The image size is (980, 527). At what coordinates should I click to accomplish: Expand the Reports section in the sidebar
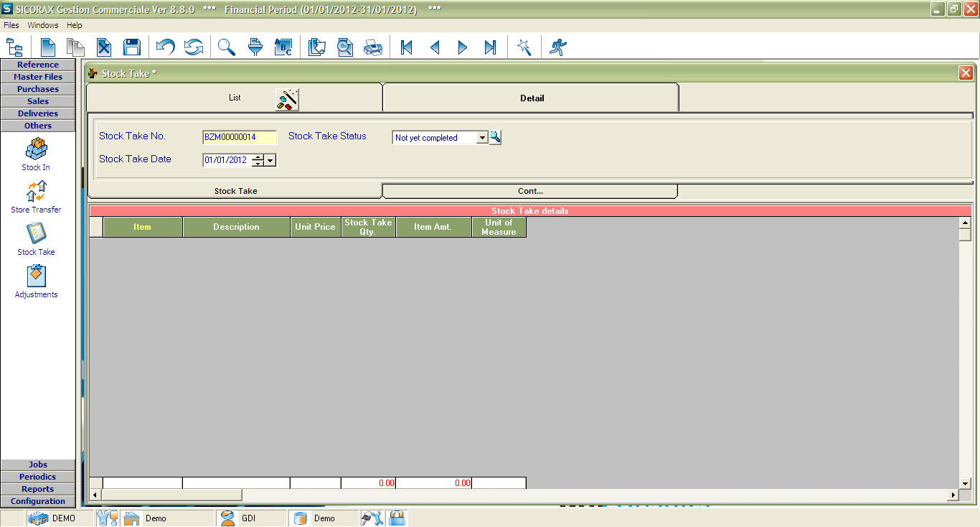38,489
